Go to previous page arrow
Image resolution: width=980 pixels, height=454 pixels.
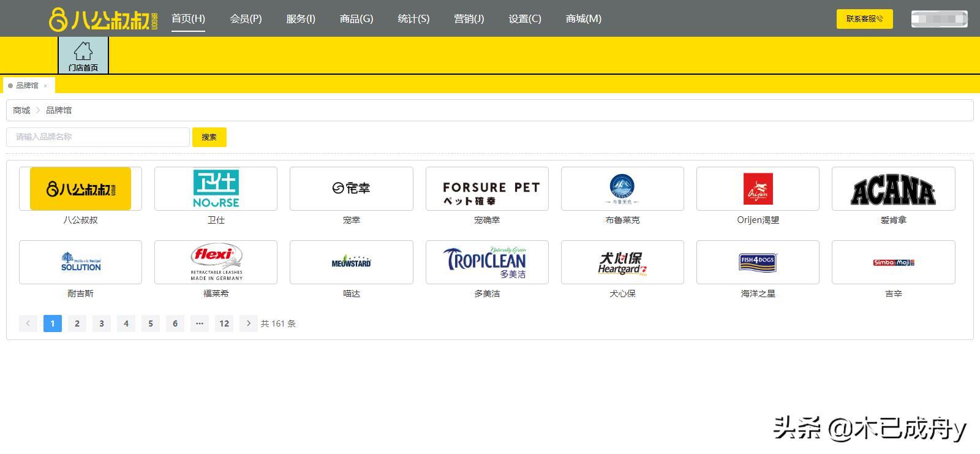click(28, 323)
